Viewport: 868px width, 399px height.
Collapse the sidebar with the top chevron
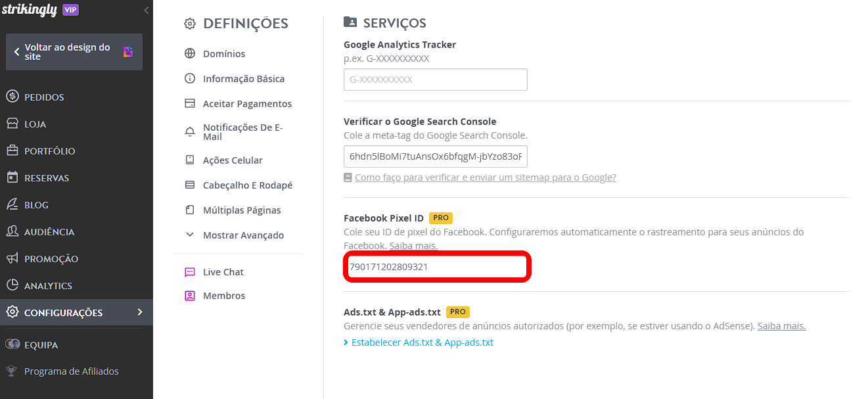[x=146, y=10]
